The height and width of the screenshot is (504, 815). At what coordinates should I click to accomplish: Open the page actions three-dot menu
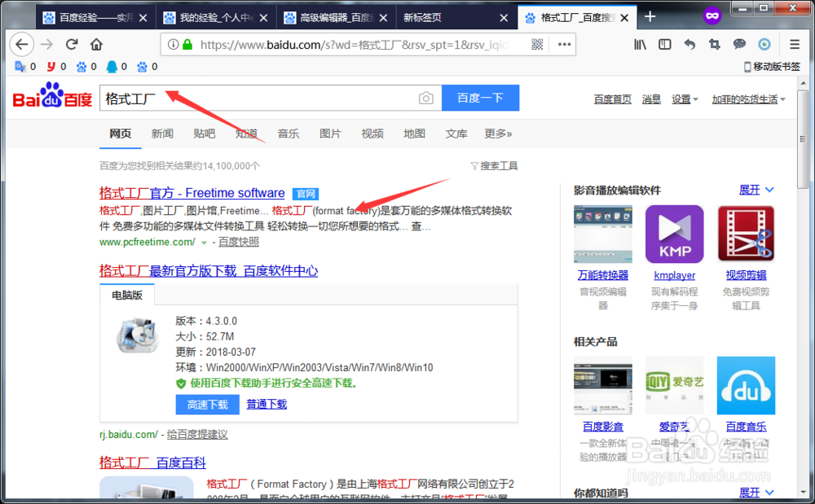pyautogui.click(x=565, y=45)
